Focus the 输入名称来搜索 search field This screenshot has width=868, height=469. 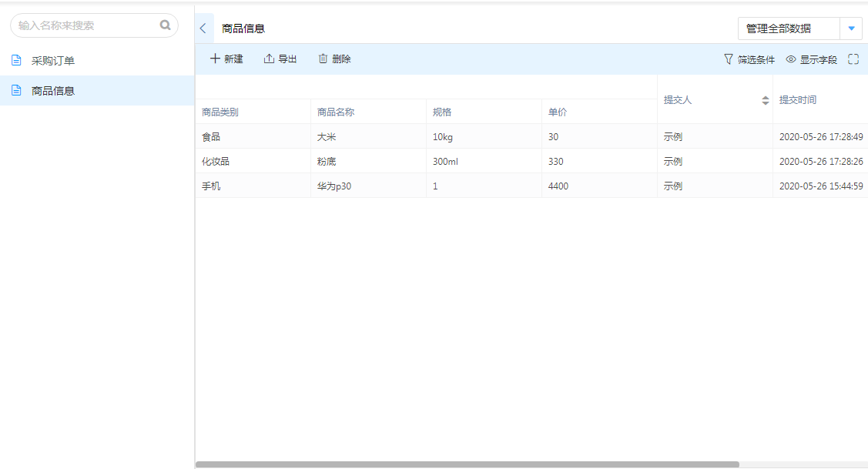click(85, 25)
